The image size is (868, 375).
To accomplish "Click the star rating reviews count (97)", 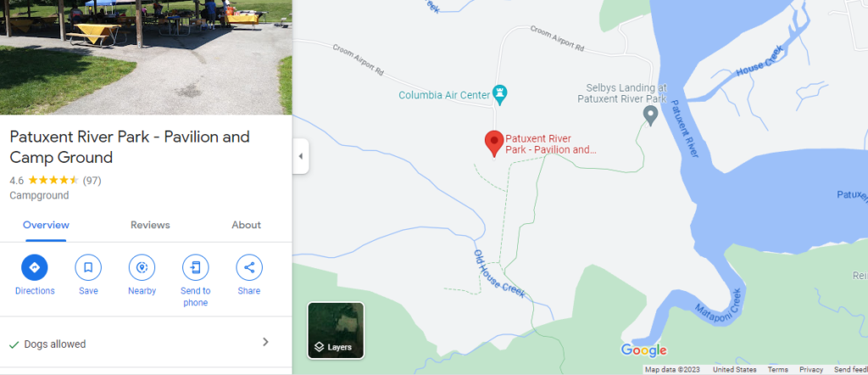I will pyautogui.click(x=92, y=180).
